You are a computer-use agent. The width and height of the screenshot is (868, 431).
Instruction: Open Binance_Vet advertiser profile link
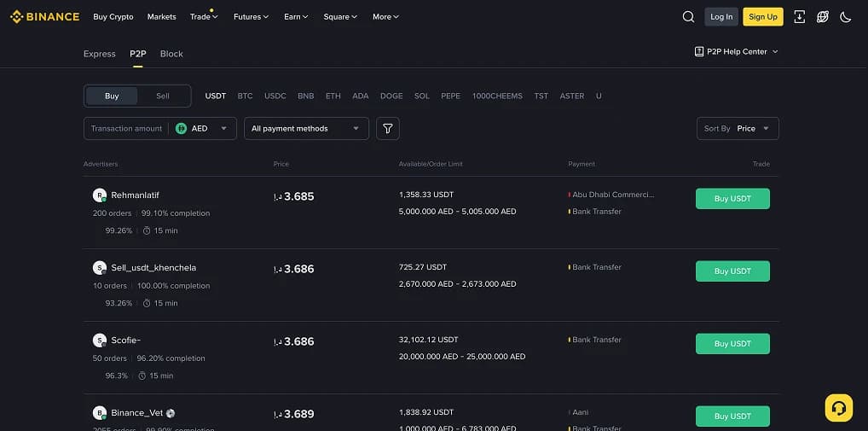[136, 413]
